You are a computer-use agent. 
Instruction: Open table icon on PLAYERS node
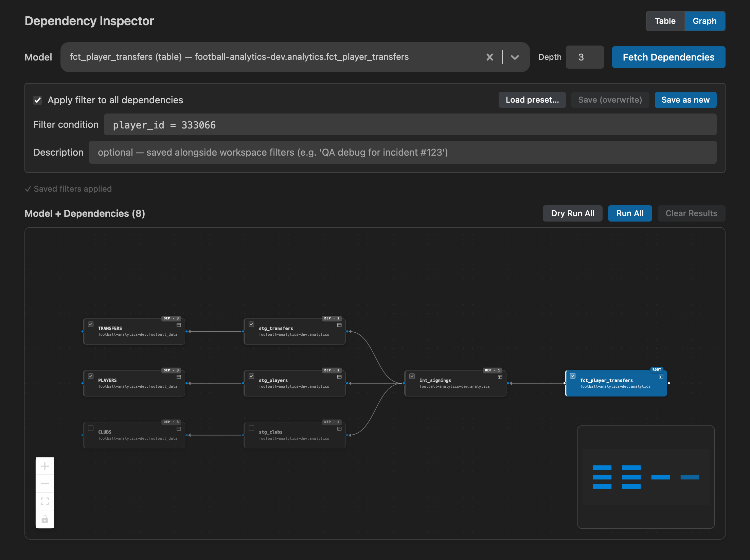click(x=179, y=377)
